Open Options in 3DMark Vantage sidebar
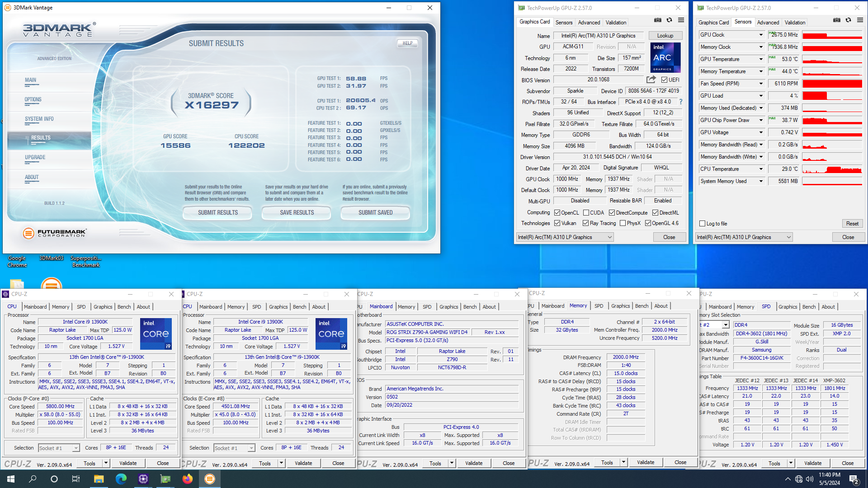This screenshot has width=868, height=488. click(x=33, y=99)
